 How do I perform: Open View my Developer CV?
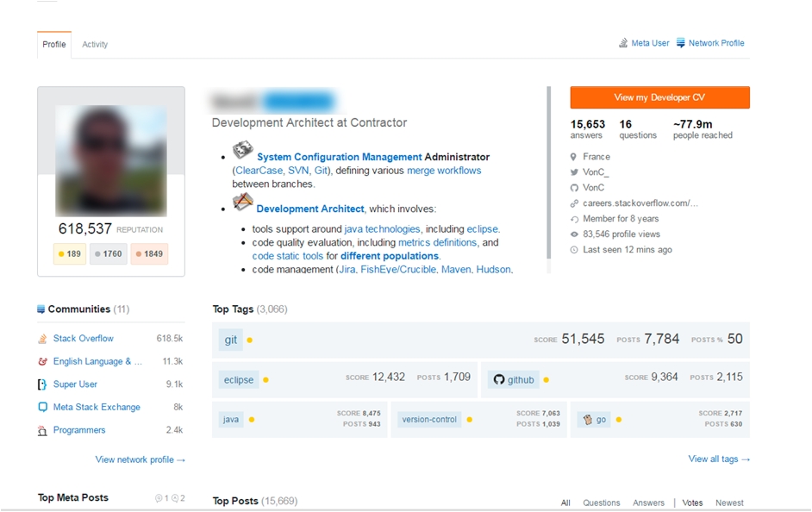(x=659, y=97)
